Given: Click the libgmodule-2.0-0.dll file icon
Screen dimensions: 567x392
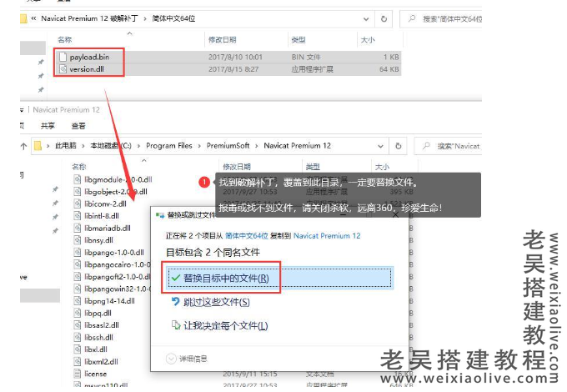Looking at the screenshot, I should point(77,179).
